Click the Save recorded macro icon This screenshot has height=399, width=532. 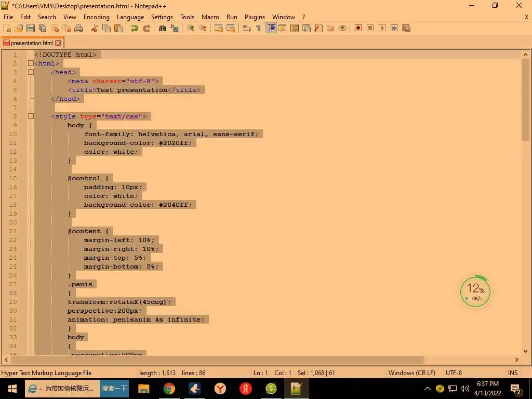406,28
